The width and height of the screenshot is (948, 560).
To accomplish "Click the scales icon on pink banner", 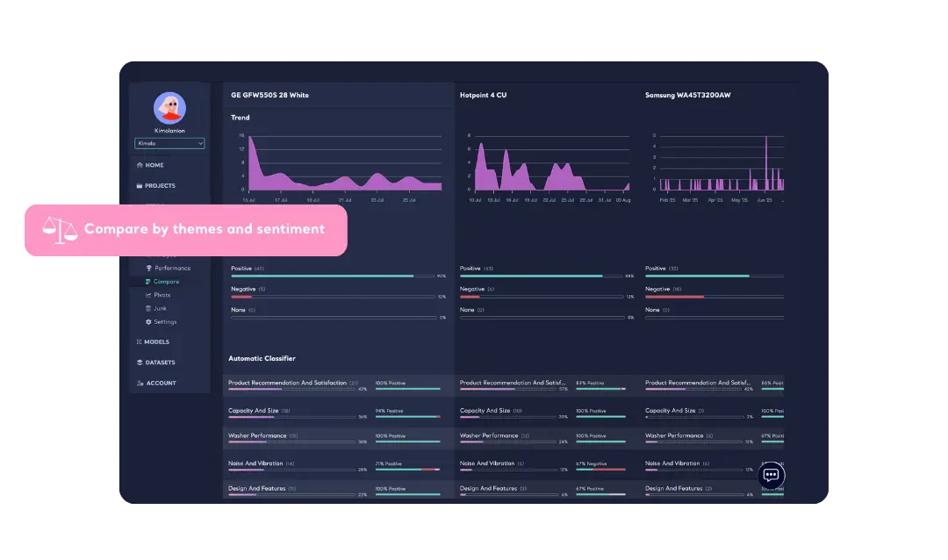I will (61, 229).
